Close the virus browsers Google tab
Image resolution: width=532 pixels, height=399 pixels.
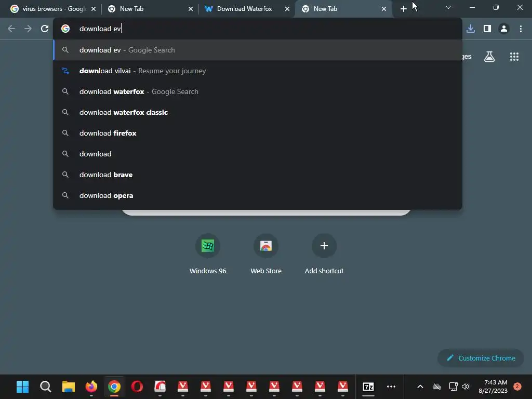tap(94, 9)
